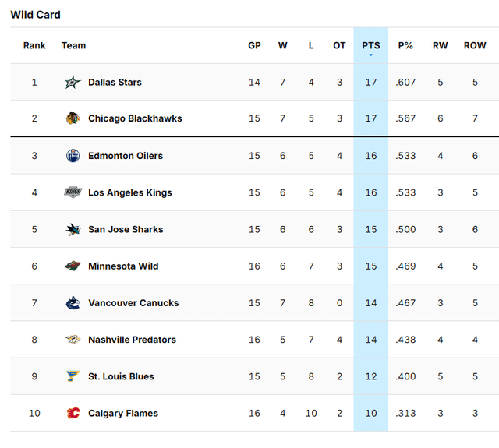Click the Los Angeles Kings logo

coord(73,192)
